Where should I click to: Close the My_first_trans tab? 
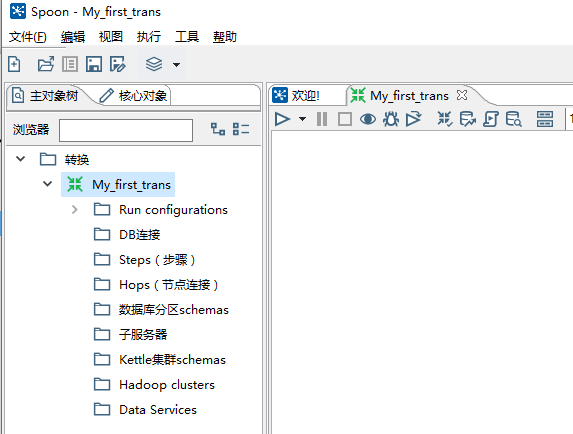click(x=462, y=95)
